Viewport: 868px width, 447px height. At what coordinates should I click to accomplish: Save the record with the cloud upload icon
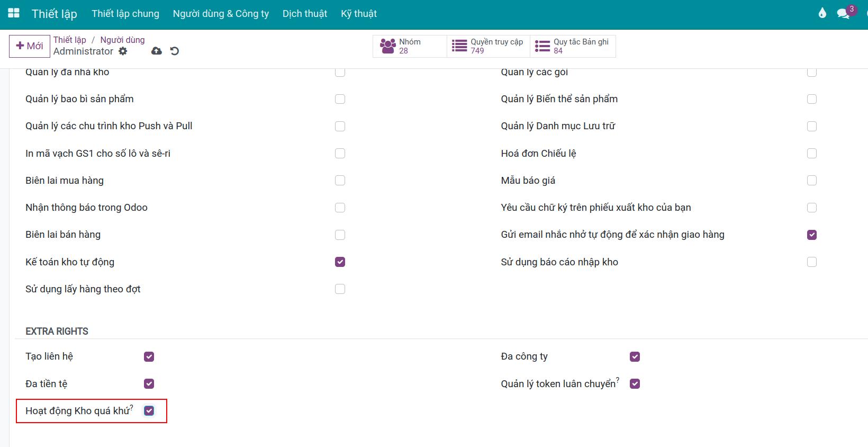[x=157, y=51]
